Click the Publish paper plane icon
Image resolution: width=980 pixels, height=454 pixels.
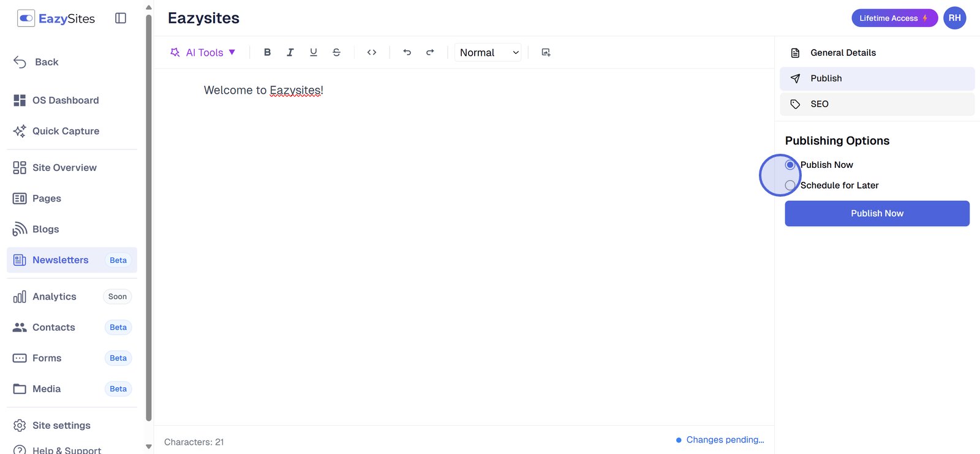(795, 78)
